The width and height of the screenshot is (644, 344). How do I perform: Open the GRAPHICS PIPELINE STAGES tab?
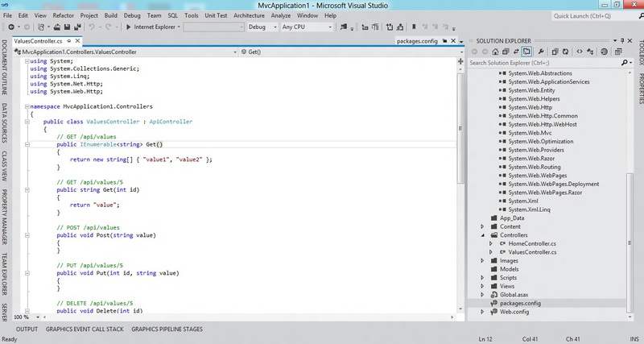click(167, 329)
